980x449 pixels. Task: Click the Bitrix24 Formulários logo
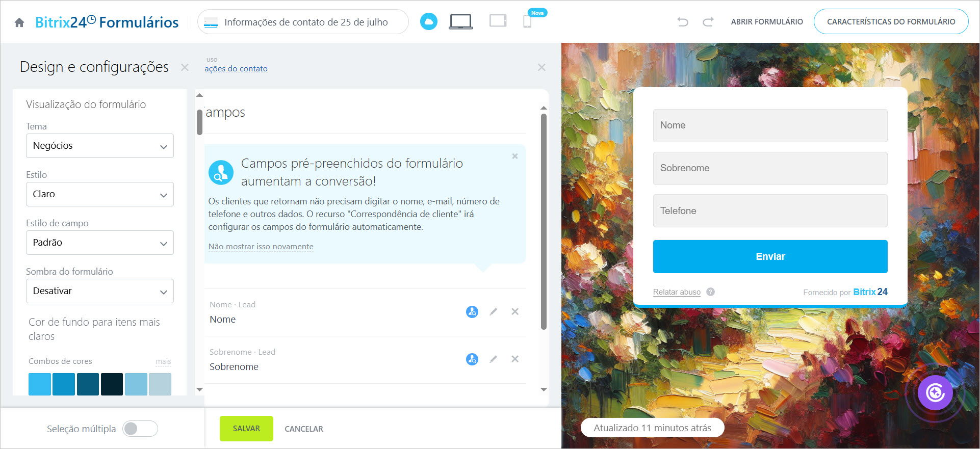click(x=107, y=22)
